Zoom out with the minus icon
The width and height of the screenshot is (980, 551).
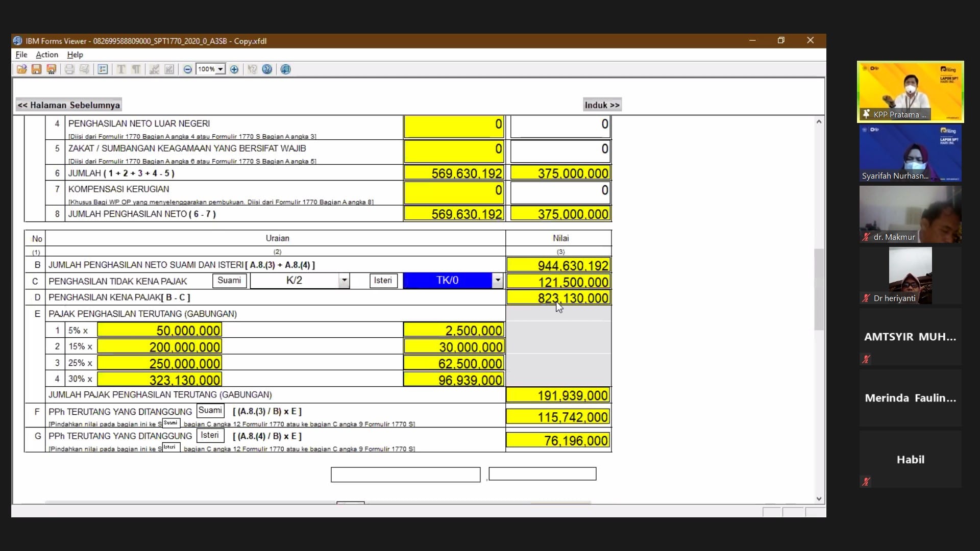pos(188,69)
